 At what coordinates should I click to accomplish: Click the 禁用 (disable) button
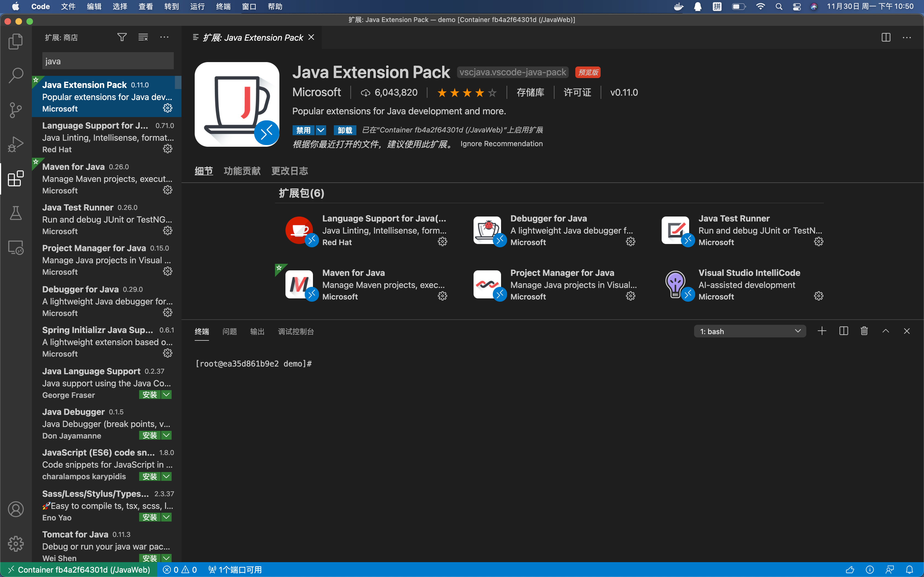pyautogui.click(x=303, y=130)
